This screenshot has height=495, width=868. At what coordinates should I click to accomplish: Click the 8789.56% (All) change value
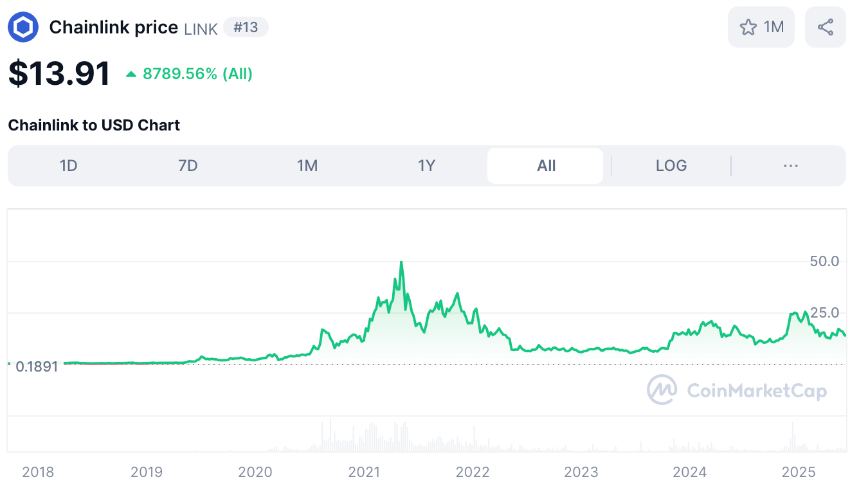(197, 74)
